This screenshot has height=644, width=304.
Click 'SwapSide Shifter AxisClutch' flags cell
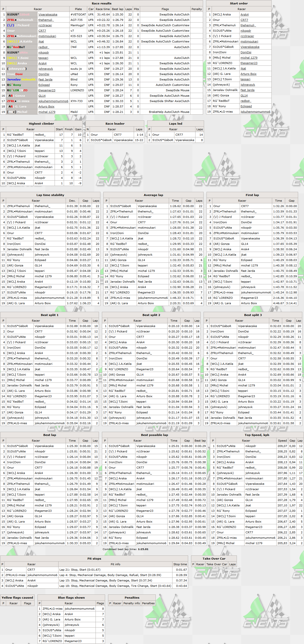pyautogui.click(x=169, y=101)
